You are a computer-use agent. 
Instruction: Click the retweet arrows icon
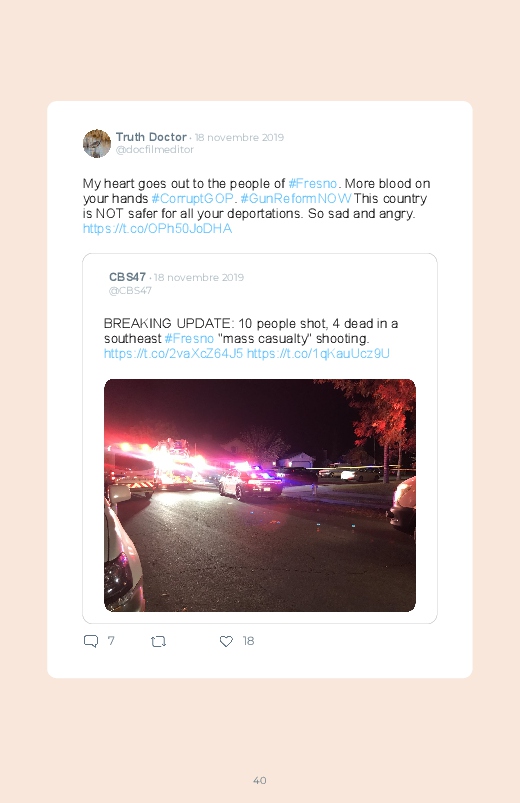pos(158,641)
